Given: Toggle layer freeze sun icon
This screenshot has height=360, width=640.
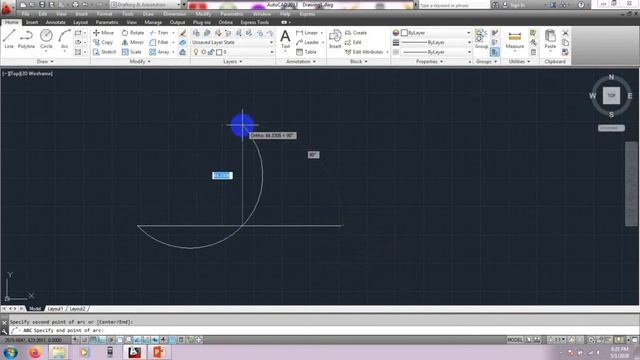Looking at the screenshot, I should tap(204, 52).
